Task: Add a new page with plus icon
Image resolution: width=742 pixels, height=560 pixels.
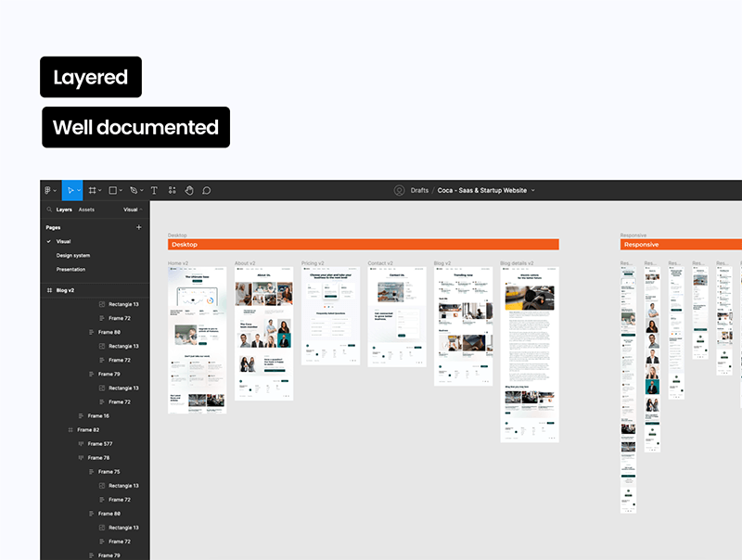Action: [x=139, y=227]
